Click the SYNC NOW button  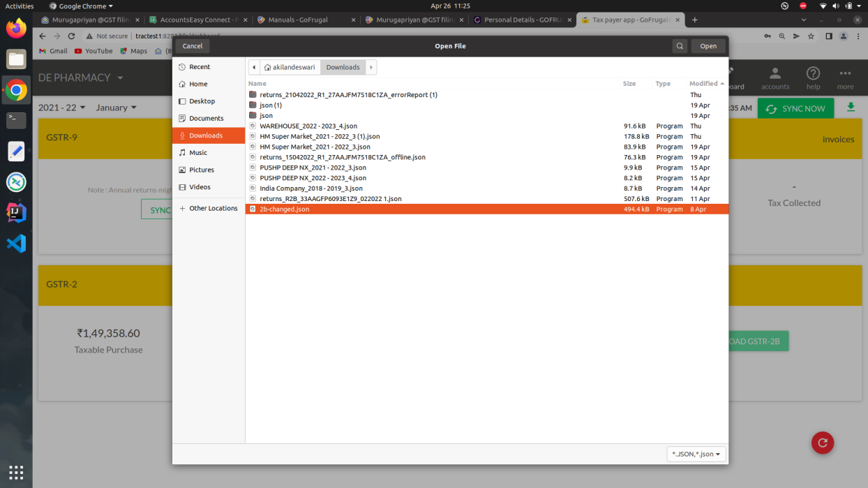(795, 109)
